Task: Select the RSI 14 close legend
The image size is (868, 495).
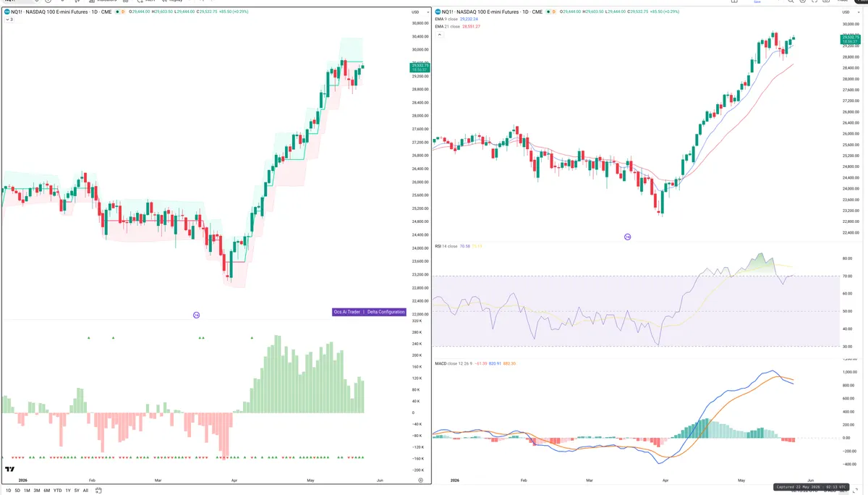Action: 446,246
